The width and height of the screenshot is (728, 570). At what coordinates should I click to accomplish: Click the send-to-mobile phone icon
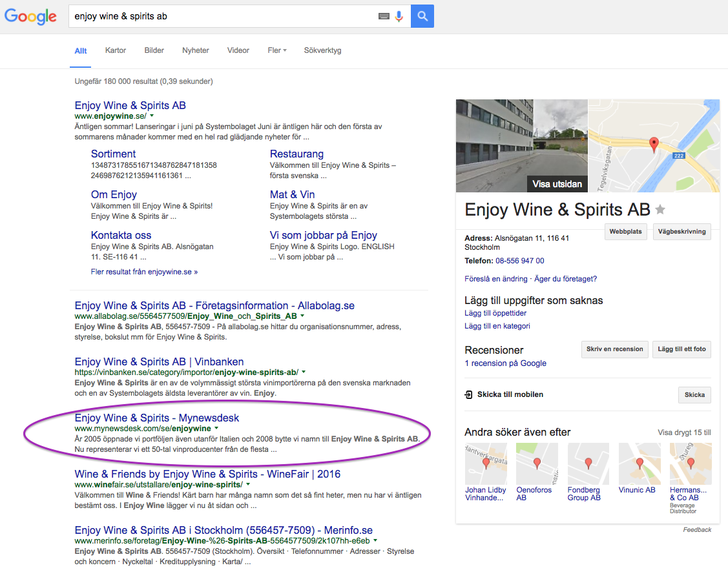coord(468,394)
